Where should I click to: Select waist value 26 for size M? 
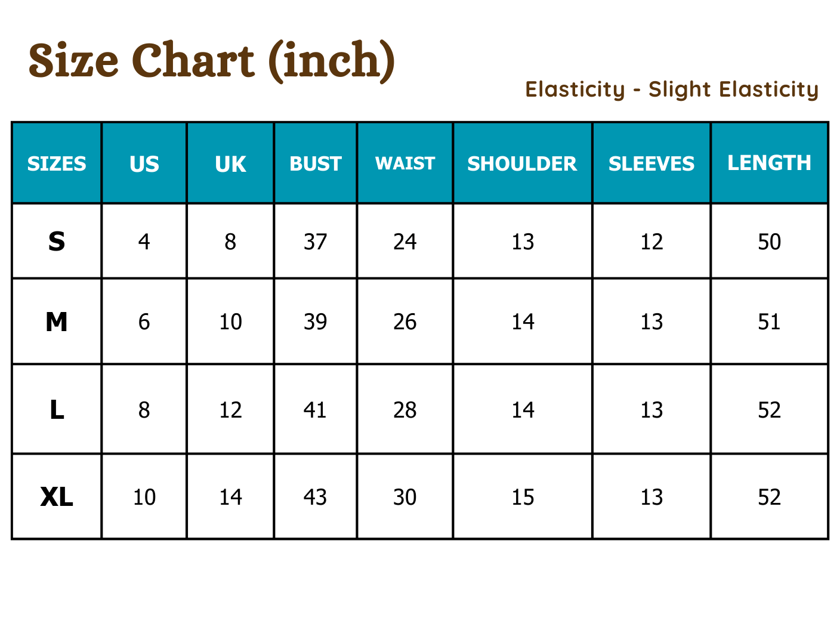click(x=405, y=322)
